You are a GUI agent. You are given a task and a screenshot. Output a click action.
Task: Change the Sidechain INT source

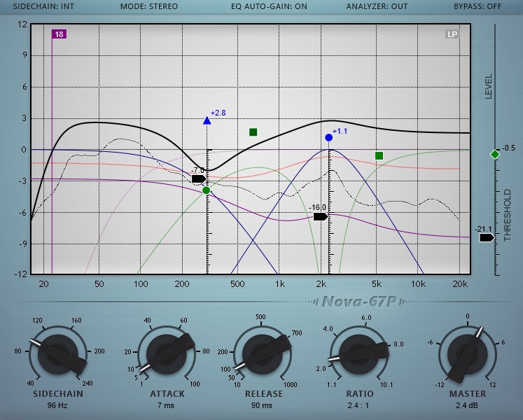(43, 6)
